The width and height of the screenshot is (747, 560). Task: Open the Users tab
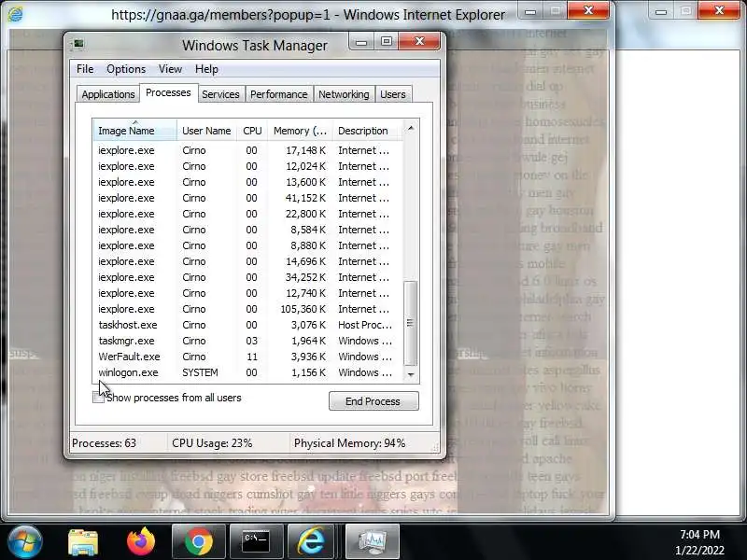pyautogui.click(x=392, y=94)
